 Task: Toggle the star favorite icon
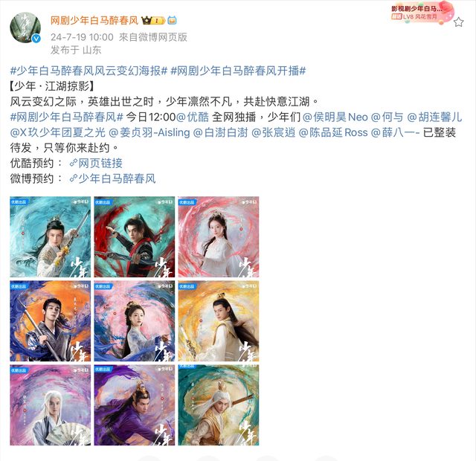click(458, 22)
